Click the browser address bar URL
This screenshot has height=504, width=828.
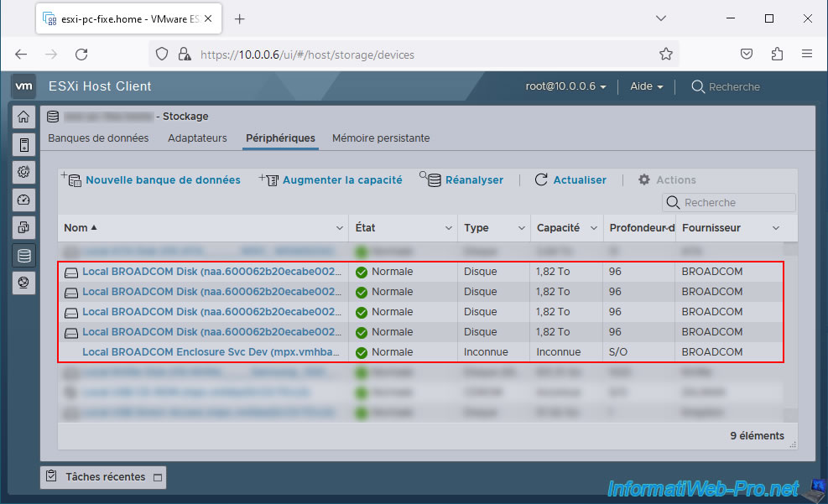[x=307, y=55]
